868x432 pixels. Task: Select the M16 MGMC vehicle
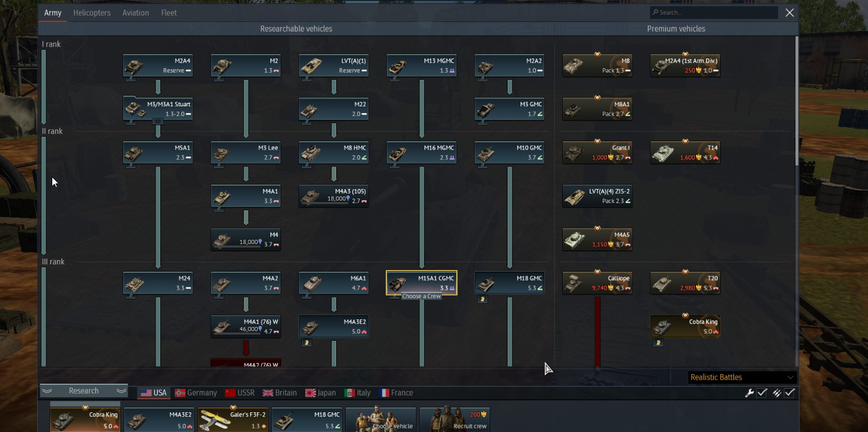point(422,153)
